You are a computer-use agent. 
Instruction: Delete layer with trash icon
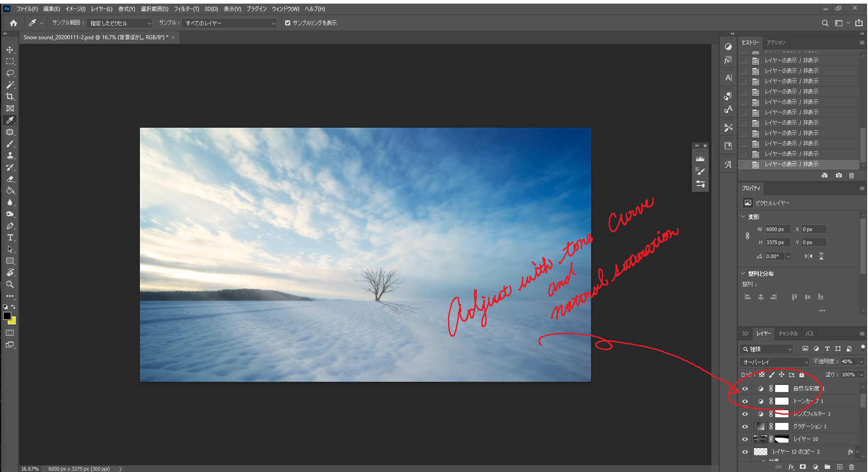[x=852, y=467]
